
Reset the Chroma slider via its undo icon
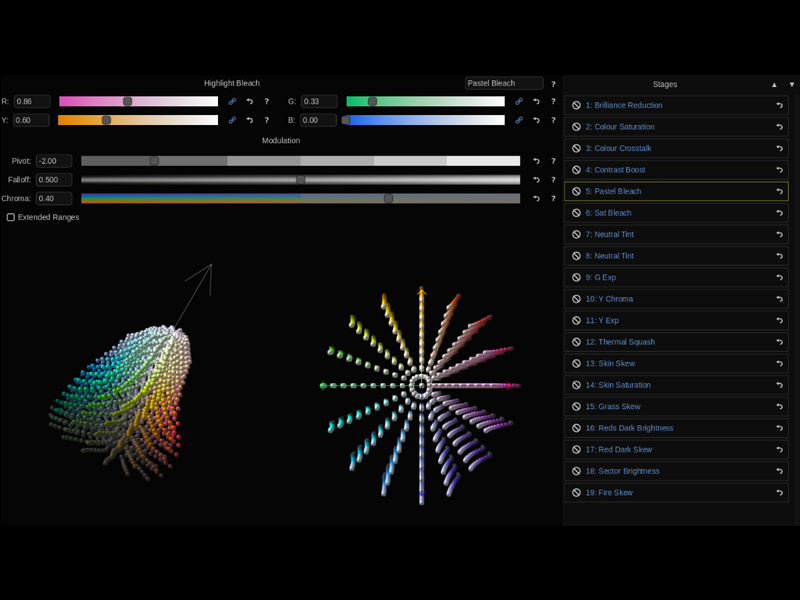[x=537, y=198]
